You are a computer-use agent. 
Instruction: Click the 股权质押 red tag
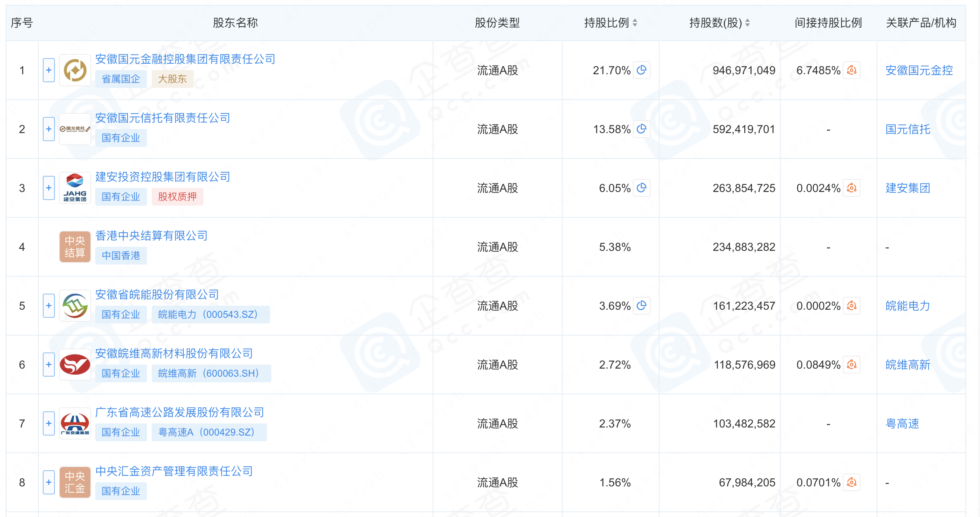(177, 197)
